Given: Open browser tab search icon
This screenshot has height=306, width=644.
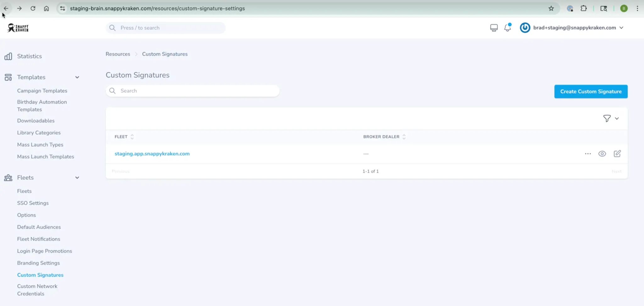Looking at the screenshot, I should click(x=603, y=8).
